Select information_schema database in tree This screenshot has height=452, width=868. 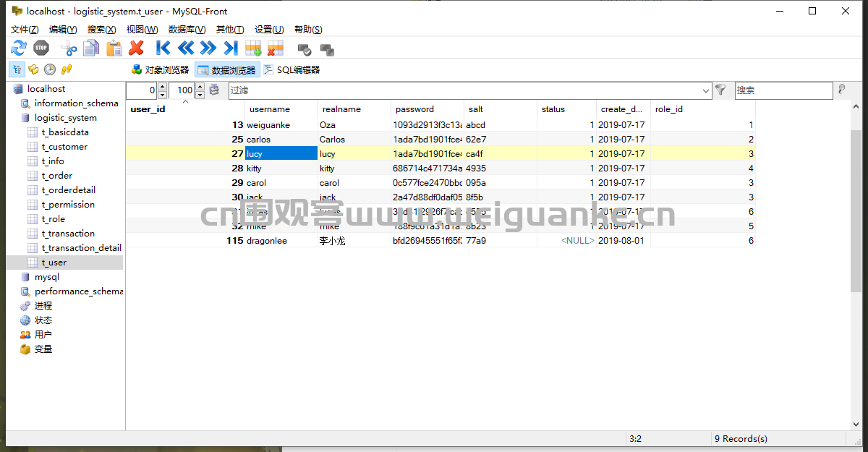click(x=76, y=103)
